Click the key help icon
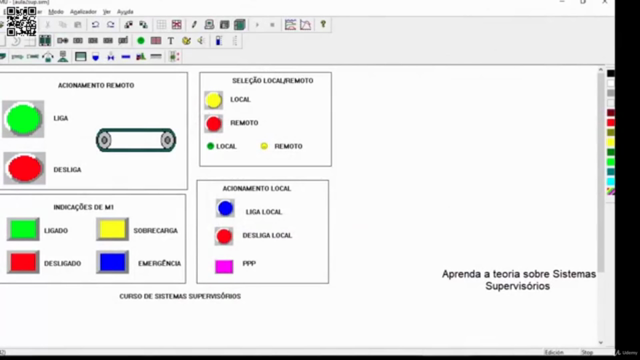The width and height of the screenshot is (640, 360). [323, 24]
